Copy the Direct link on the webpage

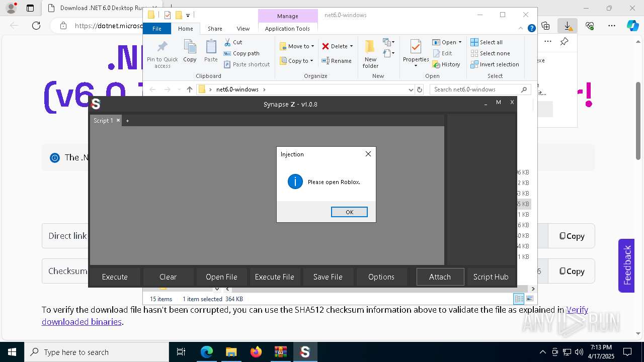tap(572, 236)
